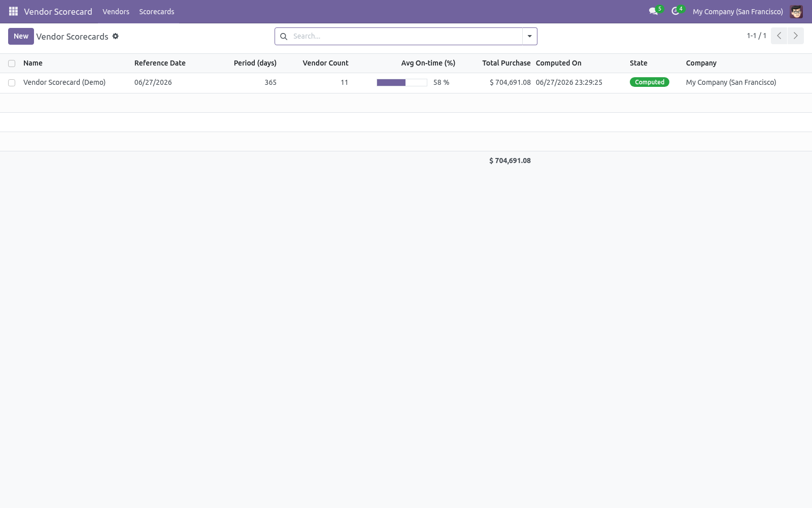812x508 pixels.
Task: Sort by Company column header
Action: coord(701,63)
